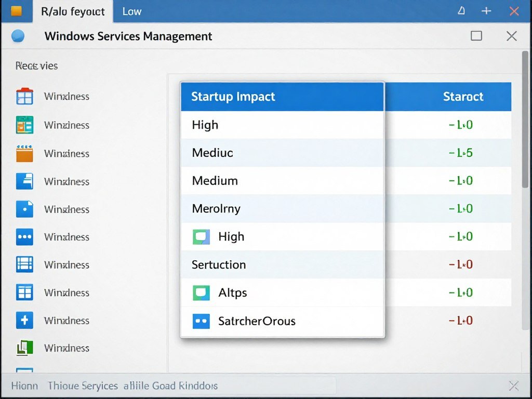Click the notification bell in the title bar
This screenshot has width=532, height=399.
(x=461, y=10)
